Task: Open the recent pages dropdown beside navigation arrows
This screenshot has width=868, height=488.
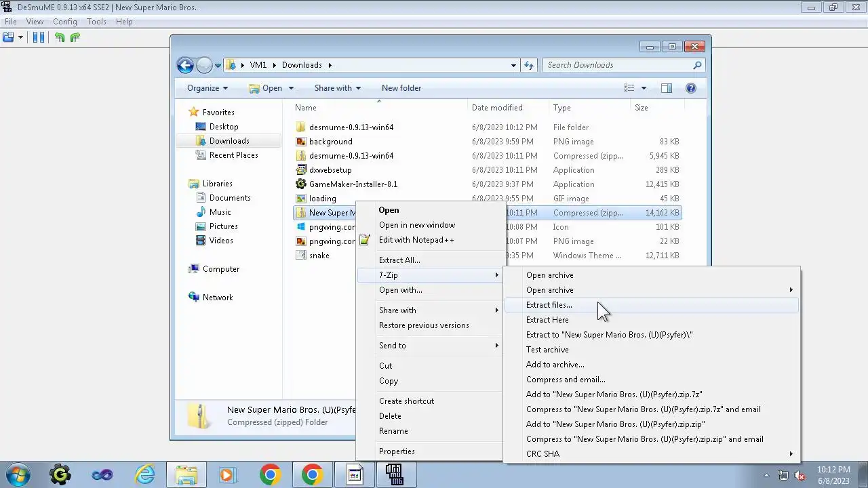Action: pos(218,66)
